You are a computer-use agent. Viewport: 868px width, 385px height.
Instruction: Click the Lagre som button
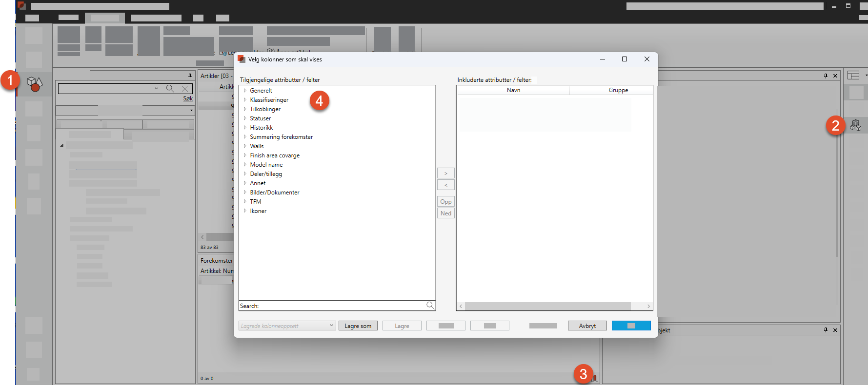pyautogui.click(x=358, y=326)
